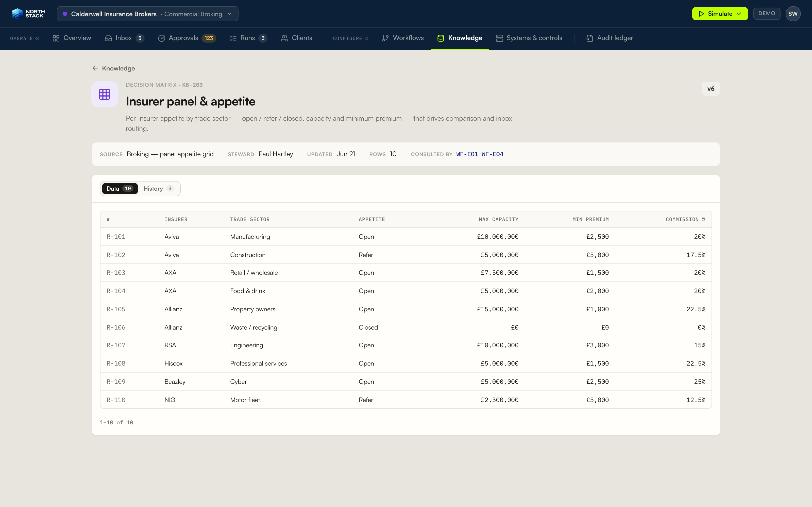This screenshot has width=812, height=507.
Task: Open the WF-E01 workflow link
Action: tap(467, 154)
